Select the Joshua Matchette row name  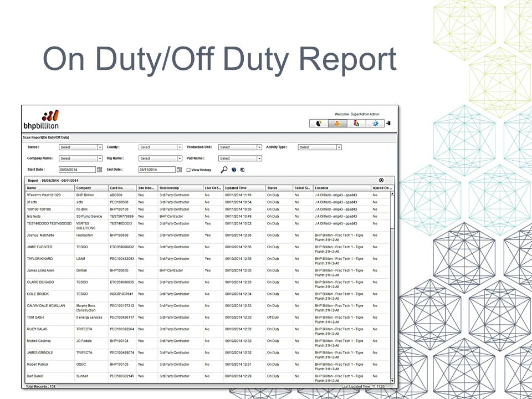(40, 235)
